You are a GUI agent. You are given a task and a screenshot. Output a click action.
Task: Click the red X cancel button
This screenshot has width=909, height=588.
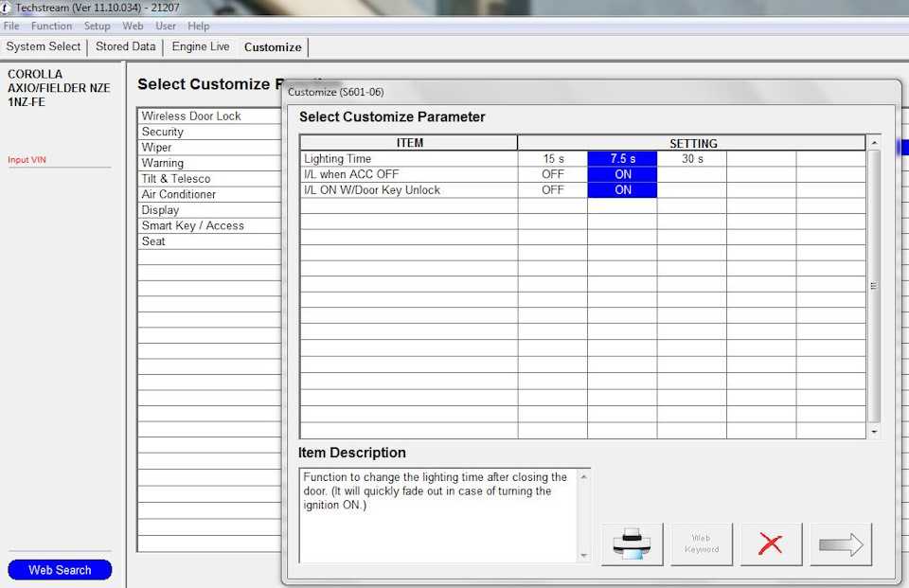[771, 544]
